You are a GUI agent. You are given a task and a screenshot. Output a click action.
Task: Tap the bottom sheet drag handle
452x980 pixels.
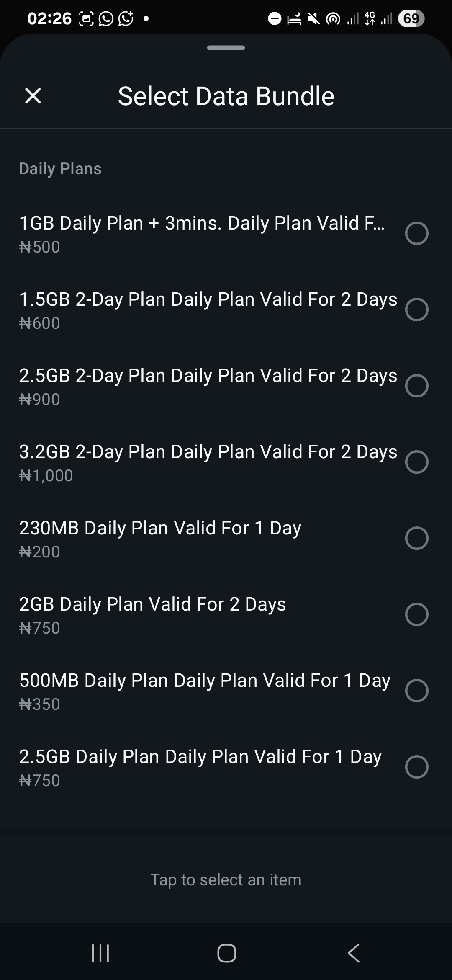point(226,48)
